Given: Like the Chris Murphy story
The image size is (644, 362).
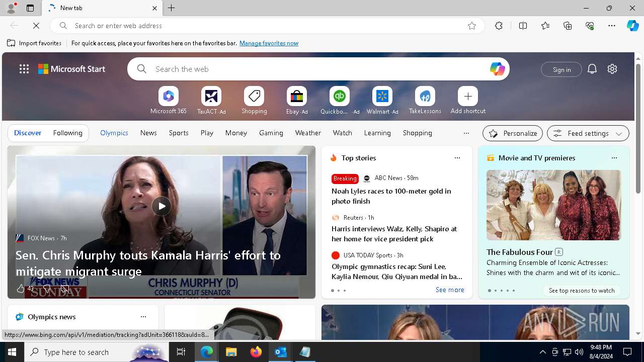Looking at the screenshot, I should point(21,289).
